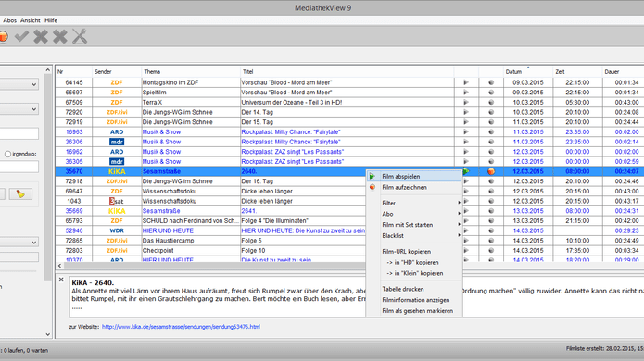Play film in Das Haustiercamp row
This screenshot has height=361, width=644.
point(466,241)
